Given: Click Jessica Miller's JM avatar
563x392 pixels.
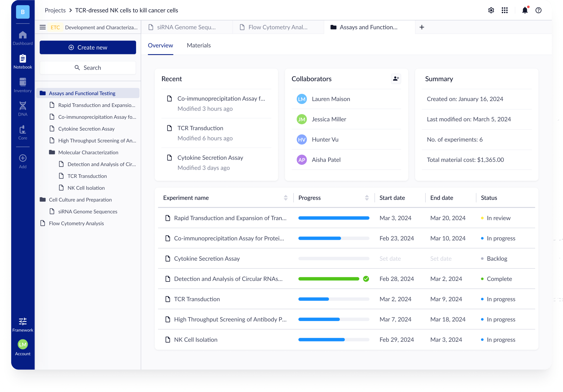Looking at the screenshot, I should [x=302, y=119].
